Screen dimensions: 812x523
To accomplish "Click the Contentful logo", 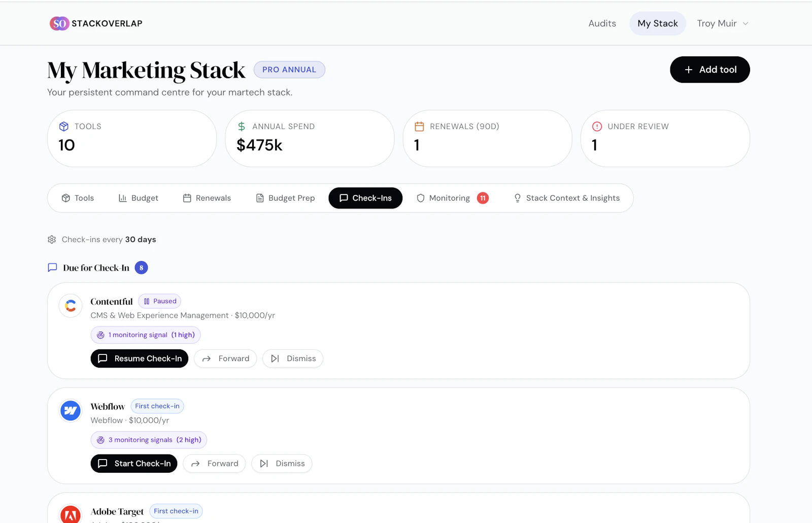I will pos(71,306).
